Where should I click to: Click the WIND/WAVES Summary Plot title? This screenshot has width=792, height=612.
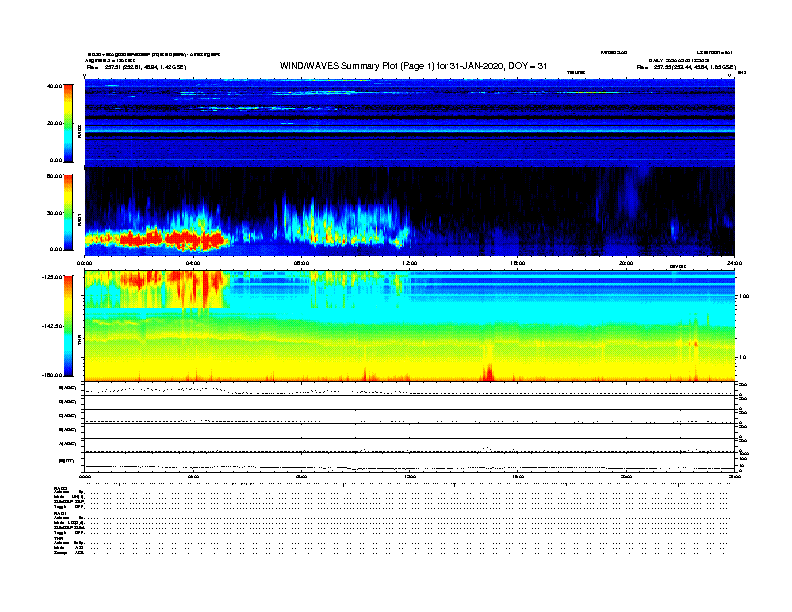click(x=413, y=66)
